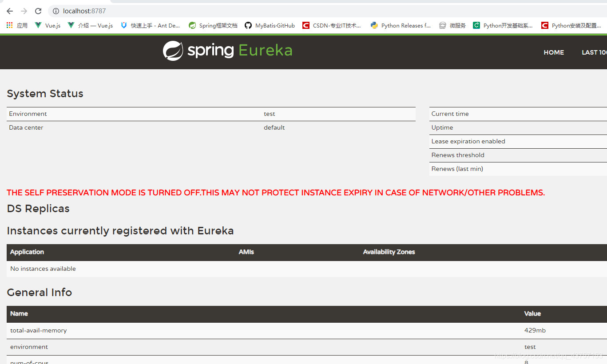Open the 微服务 bookmark
This screenshot has height=364, width=607.
pos(452,25)
